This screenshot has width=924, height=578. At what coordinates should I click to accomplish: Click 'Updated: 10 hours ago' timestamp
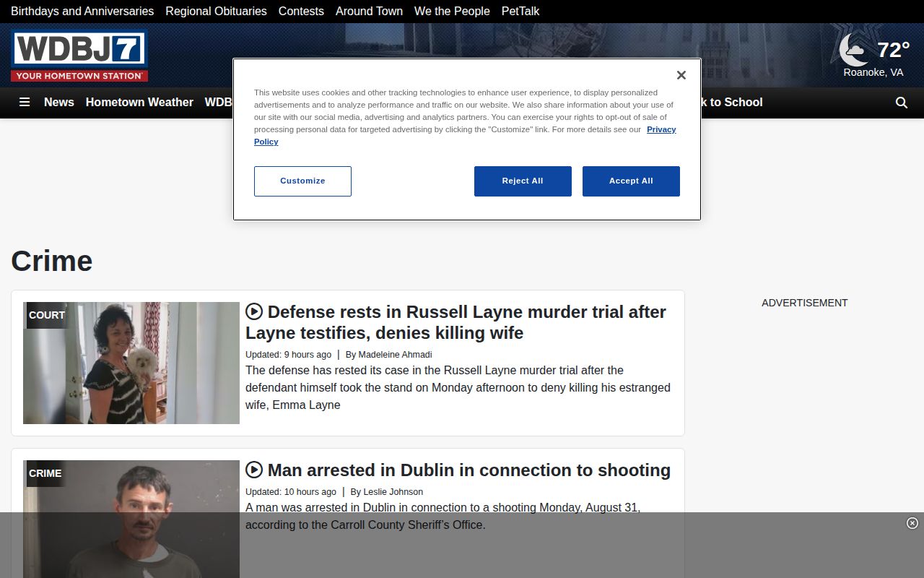(x=291, y=491)
